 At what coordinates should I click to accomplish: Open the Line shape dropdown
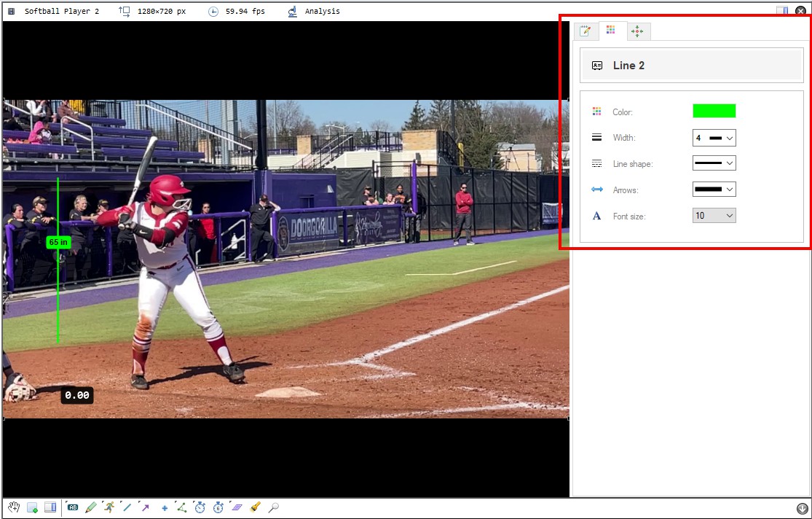tap(714, 163)
